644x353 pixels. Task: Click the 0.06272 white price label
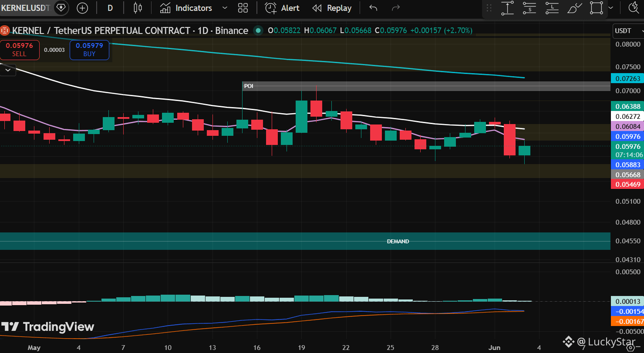point(627,116)
